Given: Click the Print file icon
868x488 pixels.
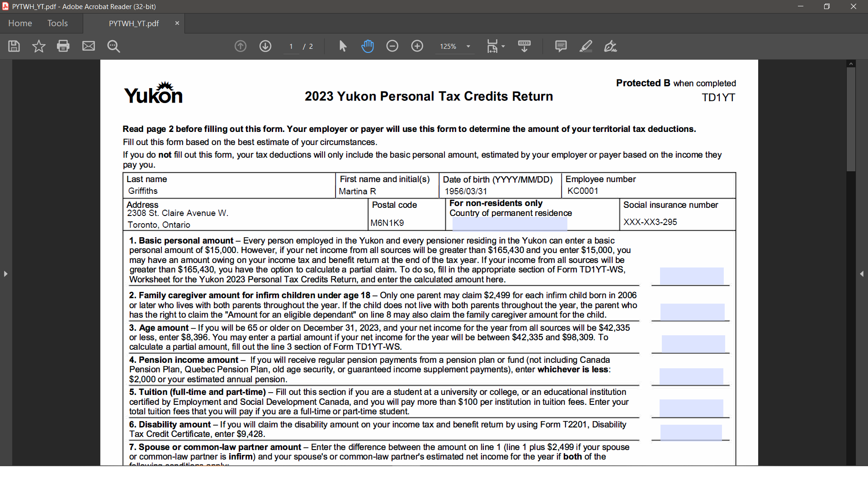Looking at the screenshot, I should [x=63, y=46].
